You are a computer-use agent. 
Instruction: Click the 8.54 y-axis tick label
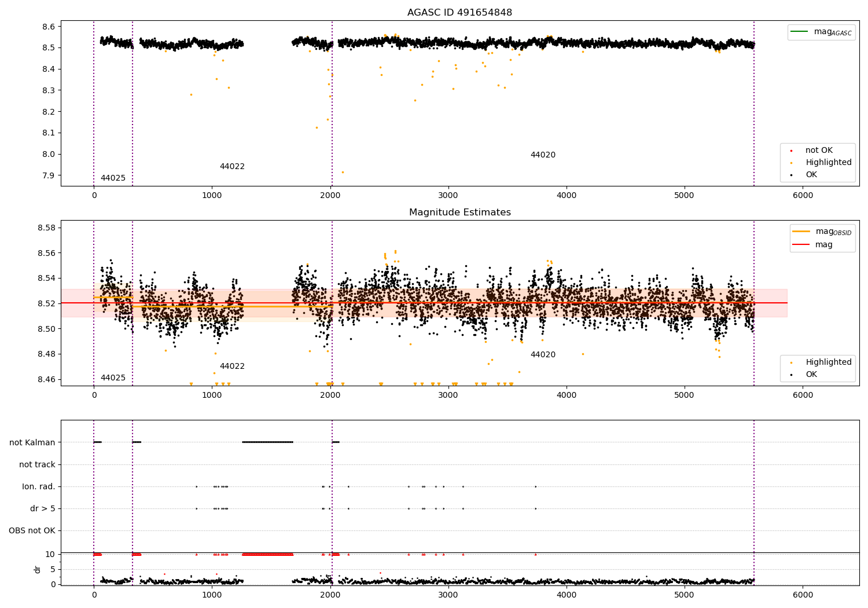pyautogui.click(x=46, y=279)
